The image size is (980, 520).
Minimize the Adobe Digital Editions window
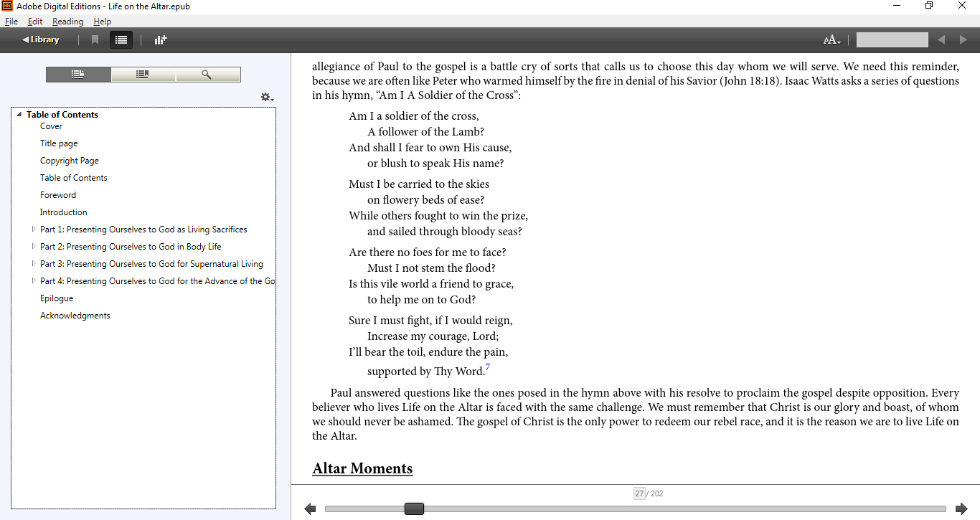pos(897,6)
